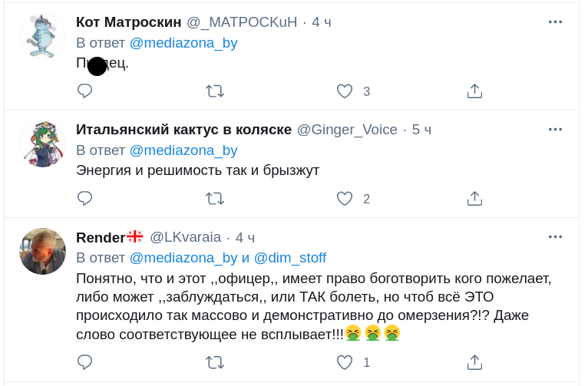Open Итальянский кактус в коляске profile name

183,130
